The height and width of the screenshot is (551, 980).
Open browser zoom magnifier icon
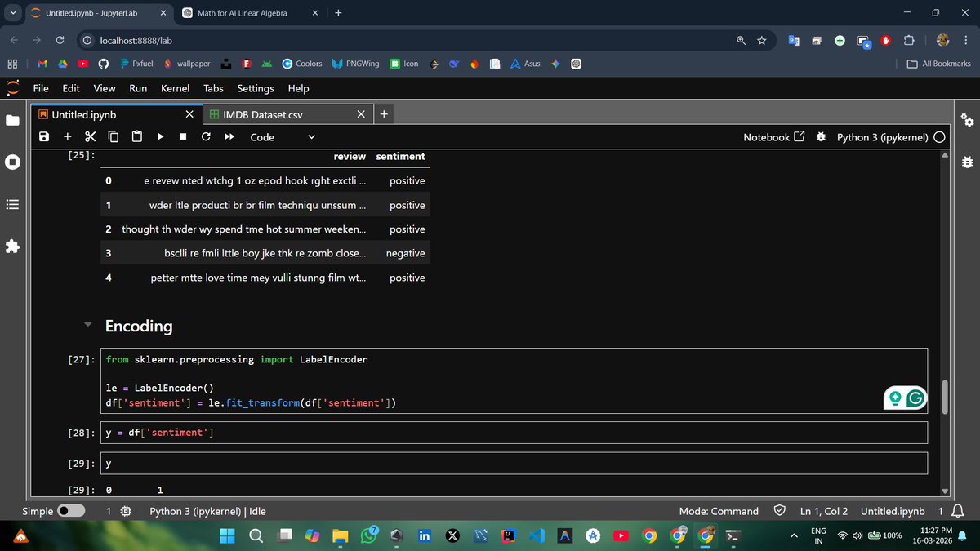point(740,39)
